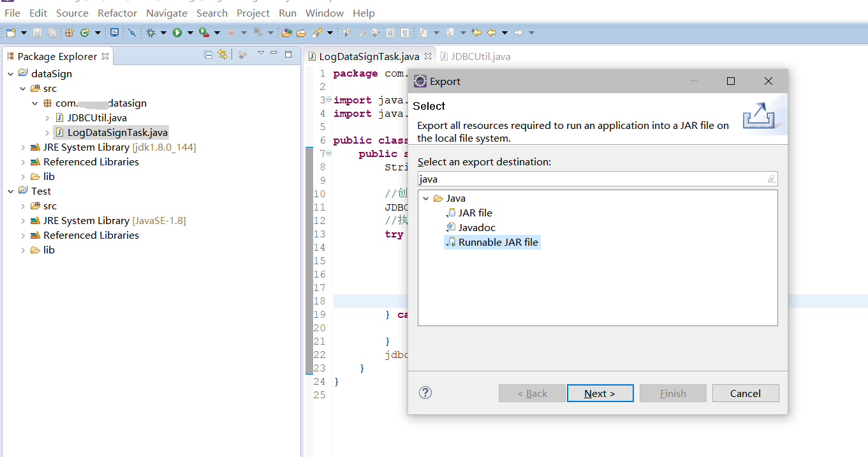Image resolution: width=868 pixels, height=457 pixels.
Task: Click the New Java Class icon
Action: [x=85, y=33]
